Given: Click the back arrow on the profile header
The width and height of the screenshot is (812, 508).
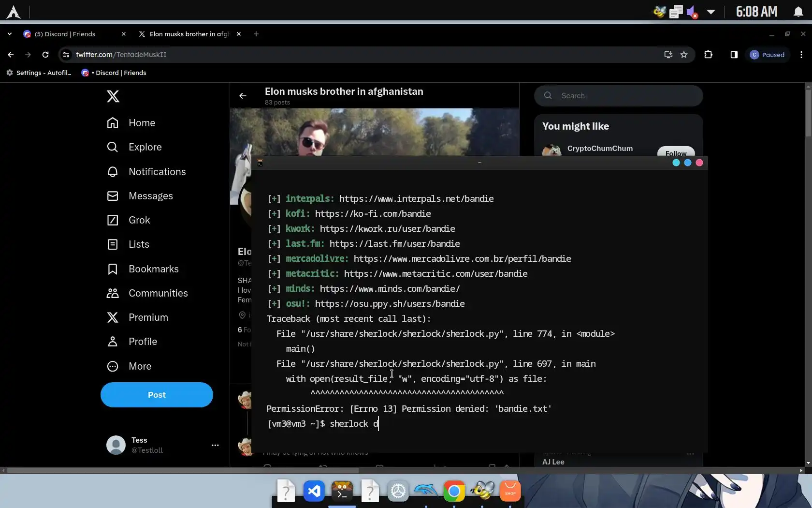Looking at the screenshot, I should pos(243,96).
